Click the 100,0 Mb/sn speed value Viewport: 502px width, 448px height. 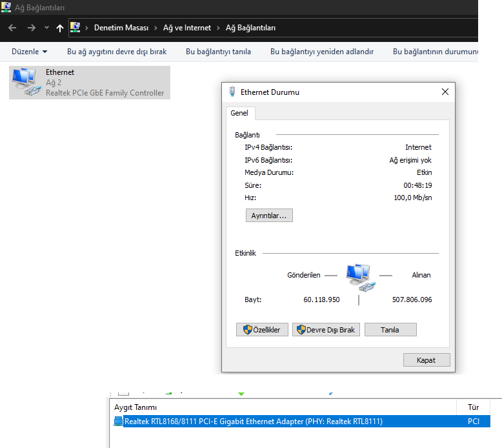413,198
